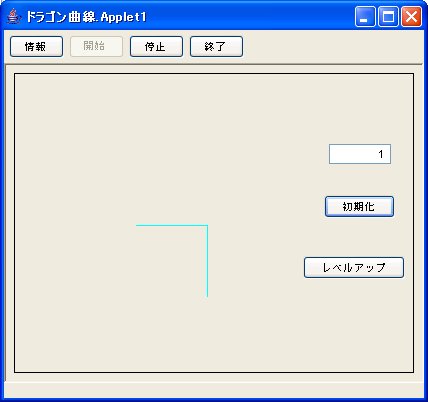Click the empty status bar at window bottom
This screenshot has height=402, width=428.
pyautogui.click(x=214, y=389)
